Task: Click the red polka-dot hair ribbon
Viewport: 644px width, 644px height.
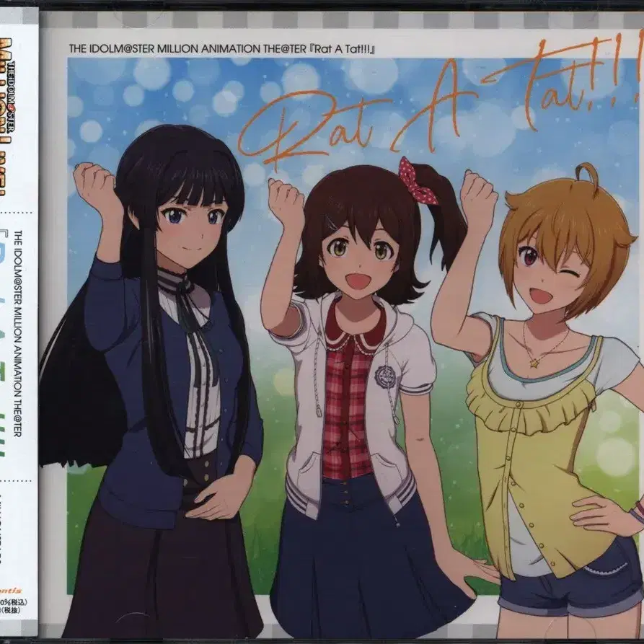Action: click(418, 180)
